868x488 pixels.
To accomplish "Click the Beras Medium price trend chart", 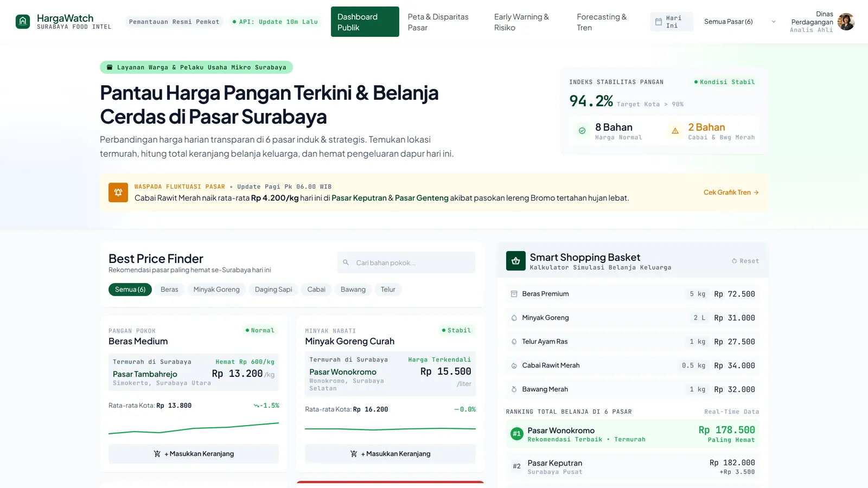I will [x=194, y=428].
